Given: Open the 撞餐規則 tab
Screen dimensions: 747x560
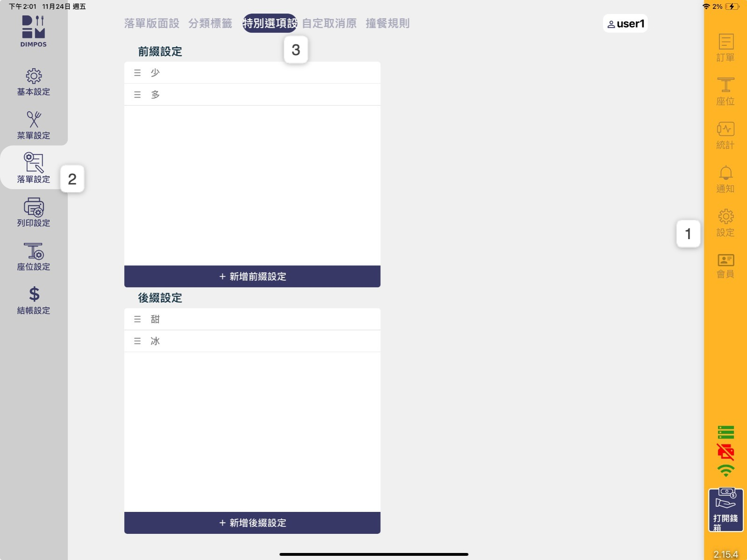Looking at the screenshot, I should [x=387, y=23].
